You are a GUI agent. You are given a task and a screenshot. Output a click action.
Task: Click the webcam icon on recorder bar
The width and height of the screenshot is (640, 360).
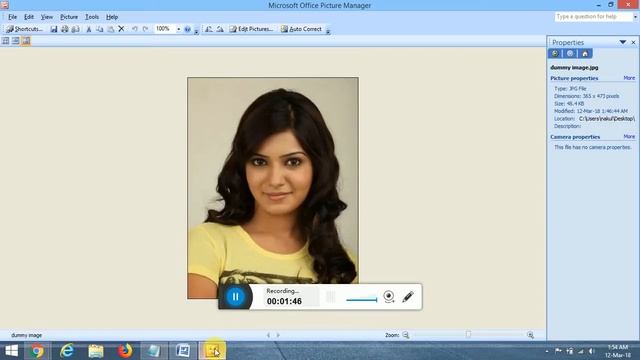(x=389, y=297)
